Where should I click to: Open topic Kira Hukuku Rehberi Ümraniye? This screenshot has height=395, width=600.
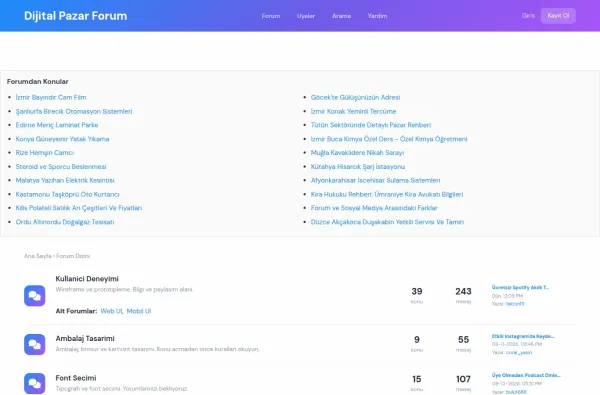point(387,194)
